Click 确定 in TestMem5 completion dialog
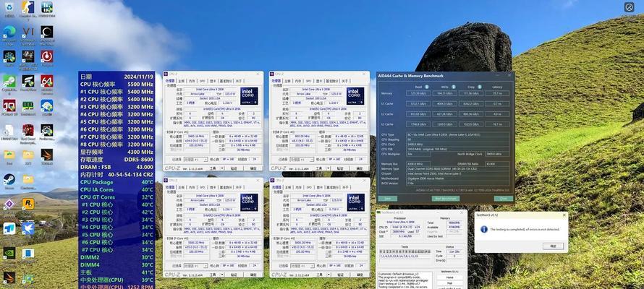Viewport: 644px width, 289px height. 554,246
